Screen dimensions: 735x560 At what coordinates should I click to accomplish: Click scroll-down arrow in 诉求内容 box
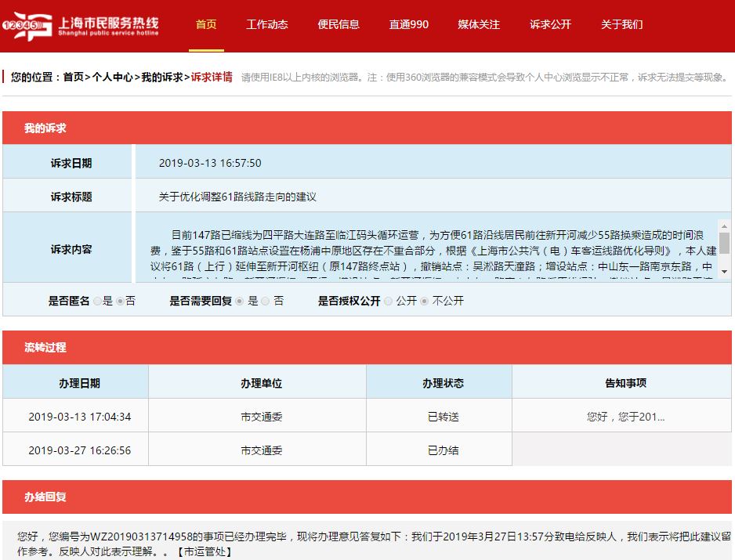click(x=724, y=271)
